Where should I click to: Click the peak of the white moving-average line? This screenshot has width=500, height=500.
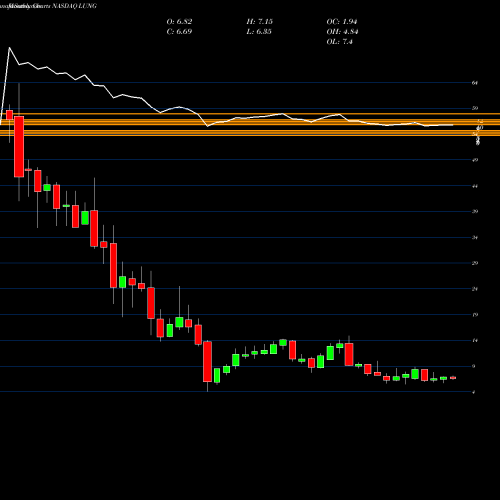point(9,48)
